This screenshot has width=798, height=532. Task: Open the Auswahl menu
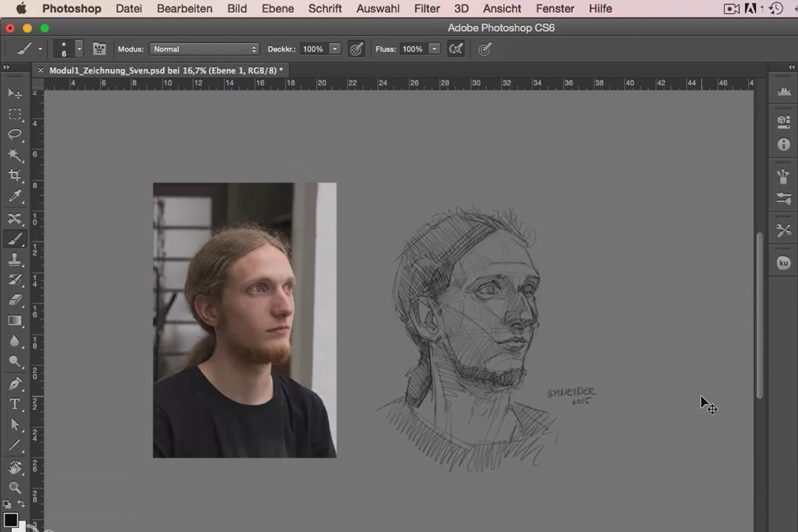pos(378,9)
